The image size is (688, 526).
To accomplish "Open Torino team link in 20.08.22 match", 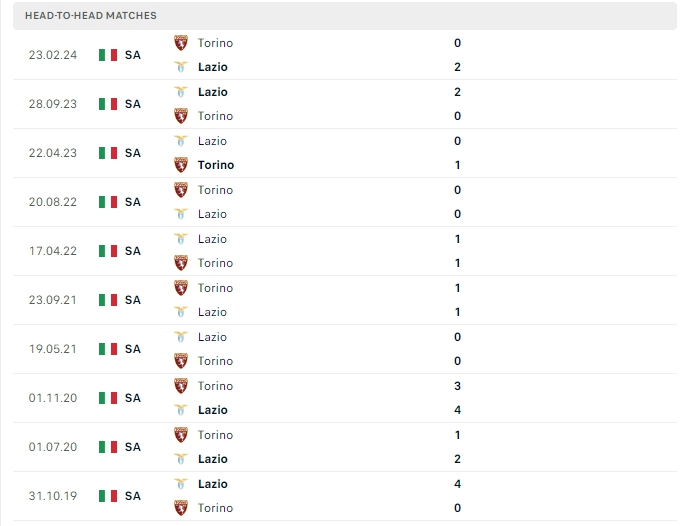I will coord(215,190).
